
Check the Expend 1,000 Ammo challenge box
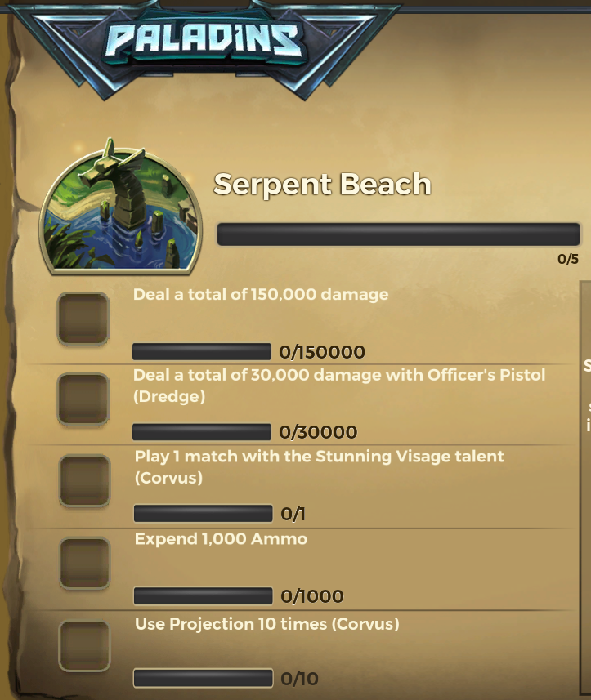coord(85,564)
